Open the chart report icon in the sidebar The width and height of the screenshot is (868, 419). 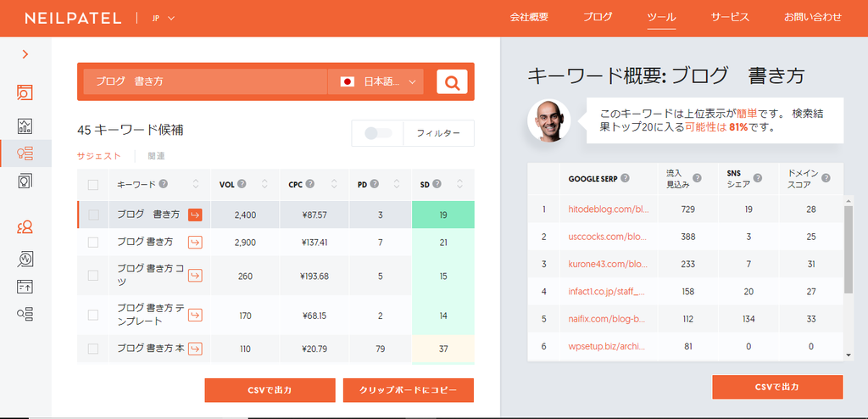(25, 126)
